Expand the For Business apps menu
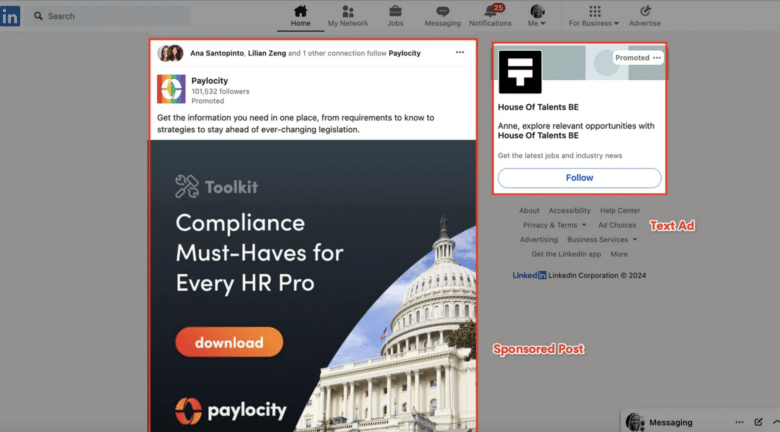This screenshot has height=432, width=780. pos(594,16)
